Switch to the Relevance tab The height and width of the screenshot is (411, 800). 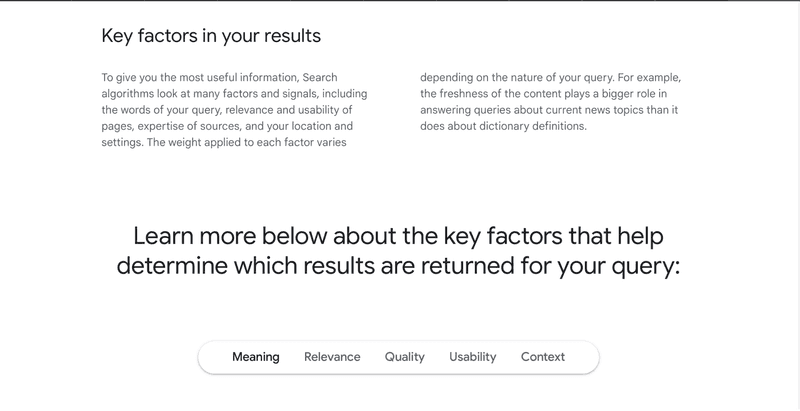332,357
